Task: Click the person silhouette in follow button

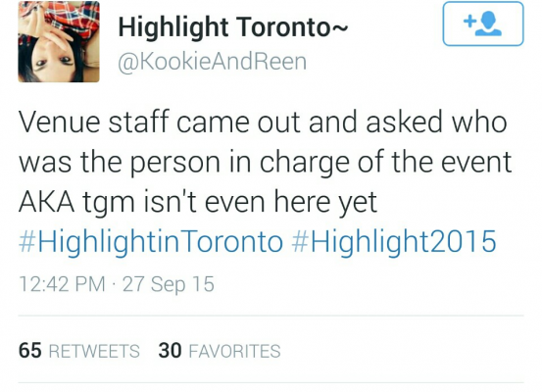Action: pyautogui.click(x=488, y=24)
